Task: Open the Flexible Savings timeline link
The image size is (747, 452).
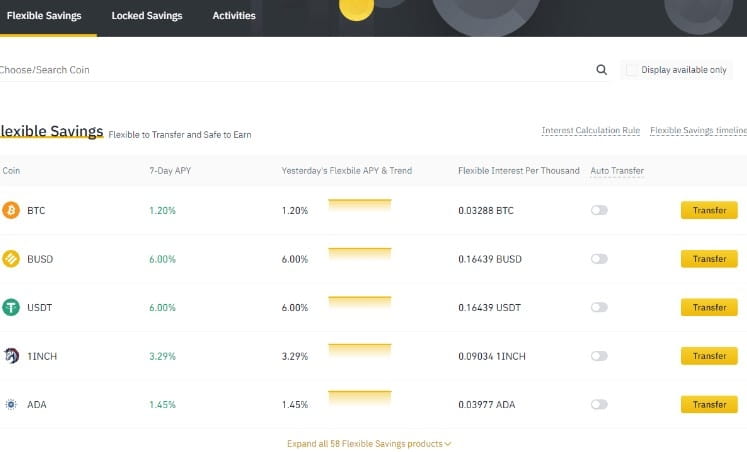Action: [x=697, y=131]
